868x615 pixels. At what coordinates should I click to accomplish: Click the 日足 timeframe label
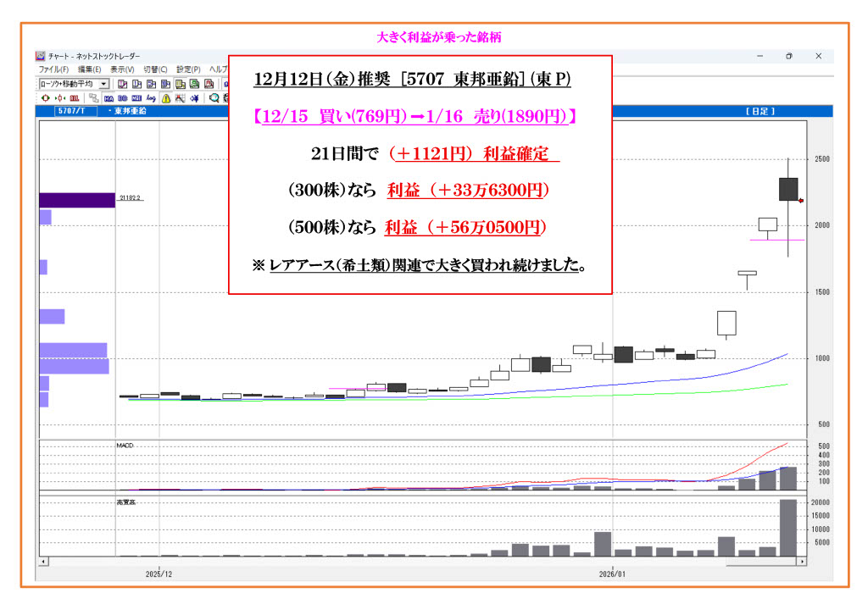[x=759, y=111]
